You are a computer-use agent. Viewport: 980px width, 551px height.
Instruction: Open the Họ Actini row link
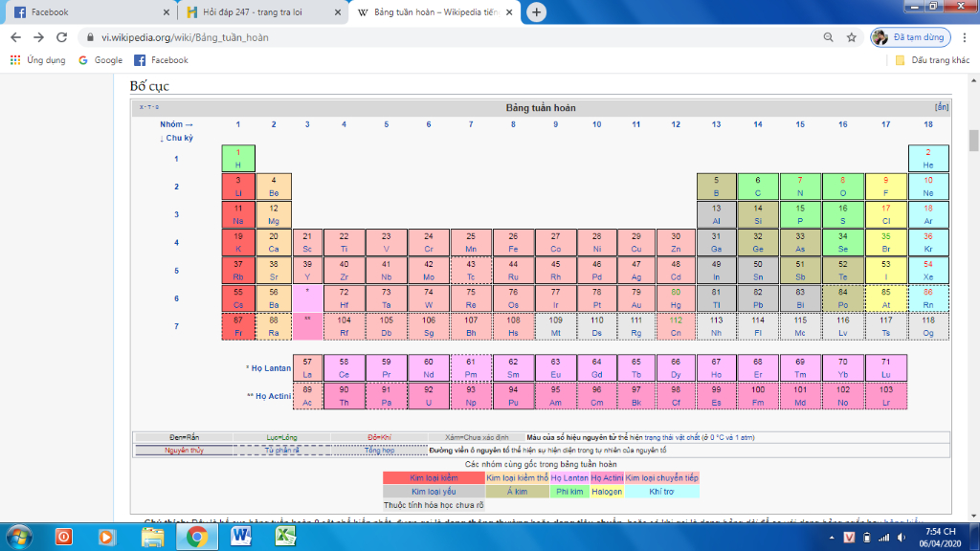273,396
